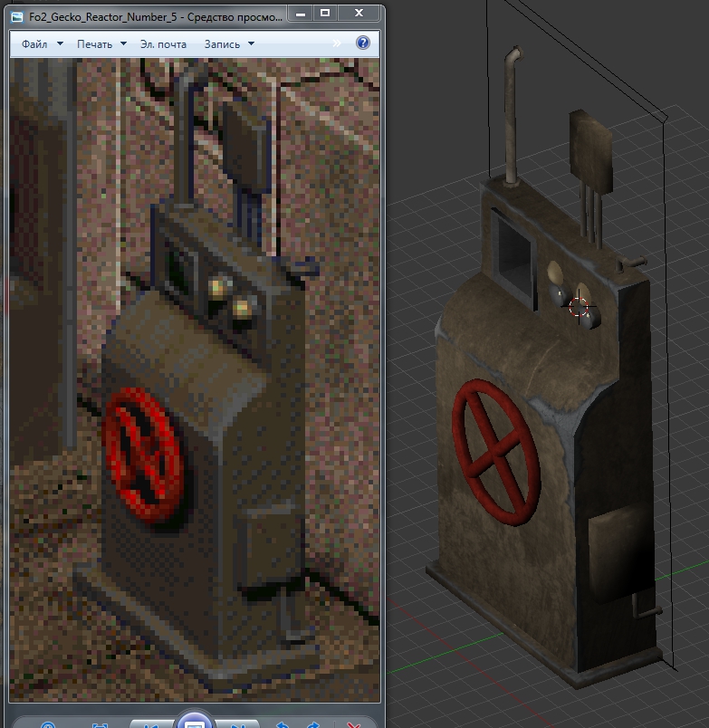Image resolution: width=709 pixels, height=728 pixels.
Task: Maximize the Photo Viewer window
Action: (x=325, y=14)
